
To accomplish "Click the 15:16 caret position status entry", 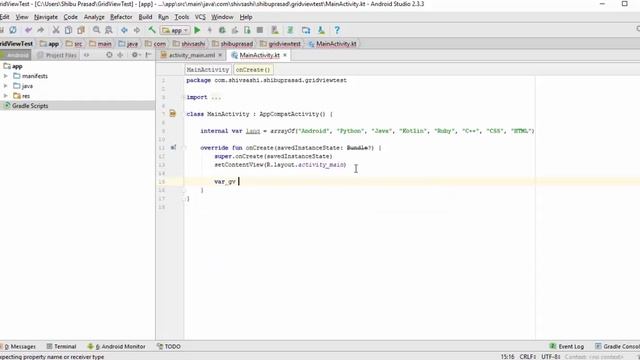I will 507,357.
